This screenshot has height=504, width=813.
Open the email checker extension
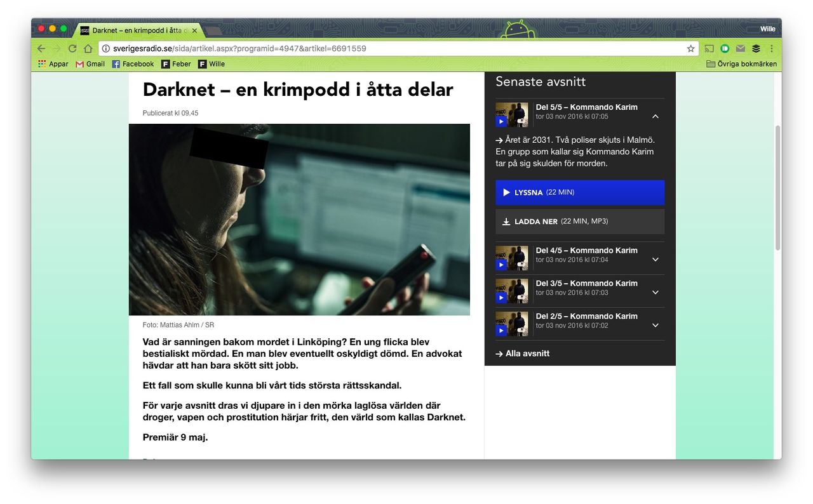click(740, 48)
